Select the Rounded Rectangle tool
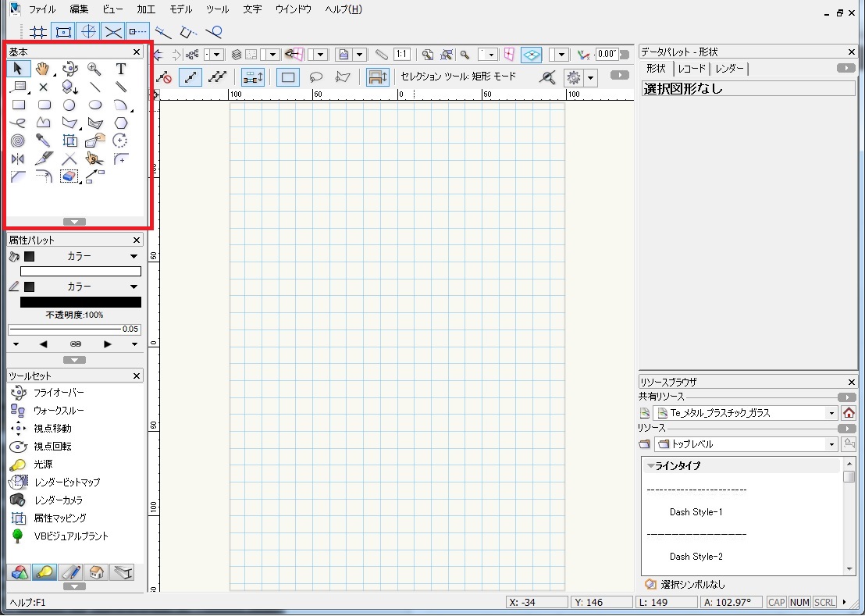 pos(44,105)
